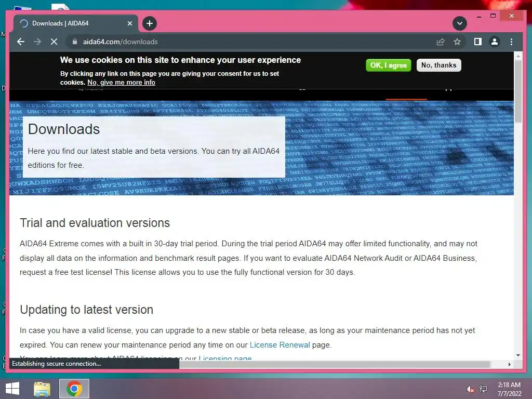This screenshot has height=399, width=532.
Task: Minimize the Chrome window
Action: 478,16
